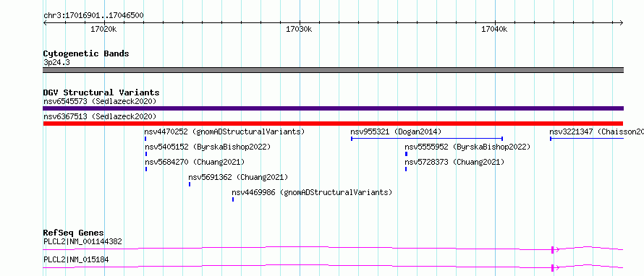The height and width of the screenshot is (276, 644).
Task: Click the nsv955321 blue span line
Action: (x=427, y=139)
